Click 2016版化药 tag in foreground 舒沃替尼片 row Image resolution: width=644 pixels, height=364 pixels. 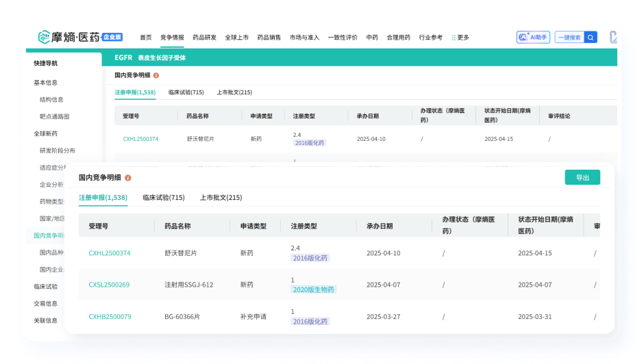click(x=310, y=258)
